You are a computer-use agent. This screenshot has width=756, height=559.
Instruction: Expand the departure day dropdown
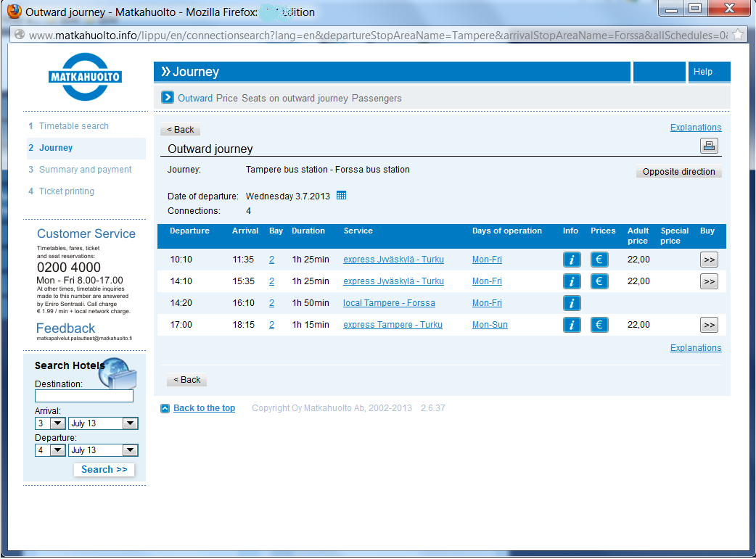(x=58, y=450)
